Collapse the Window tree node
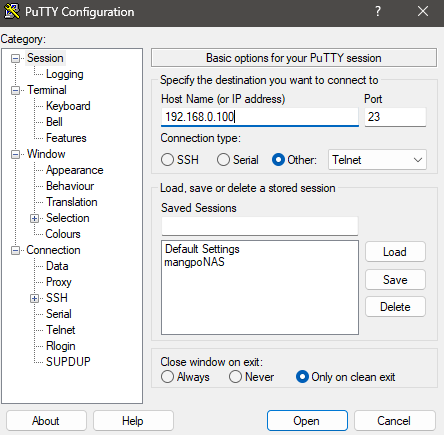Viewport: 444px width, 435px height. pyautogui.click(x=15, y=154)
